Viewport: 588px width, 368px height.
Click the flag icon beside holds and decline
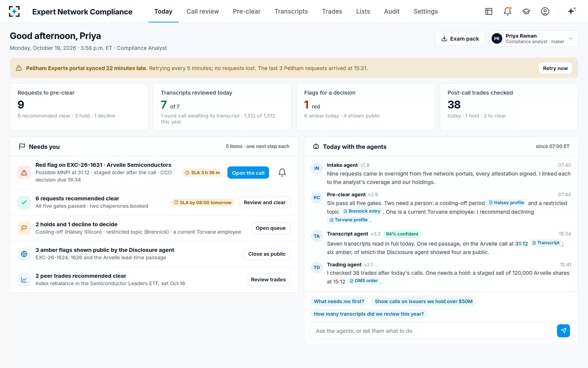point(24,228)
